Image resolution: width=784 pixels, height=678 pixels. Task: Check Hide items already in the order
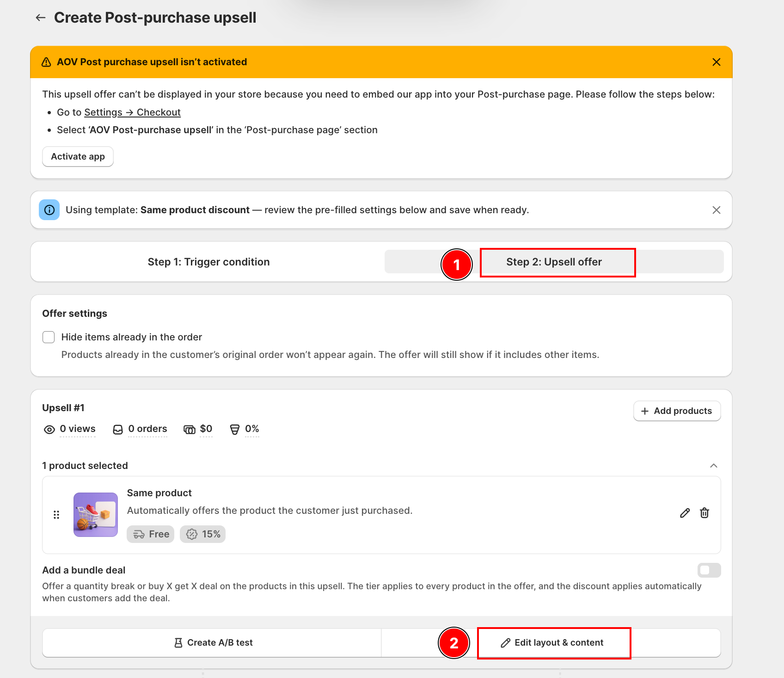pyautogui.click(x=49, y=337)
